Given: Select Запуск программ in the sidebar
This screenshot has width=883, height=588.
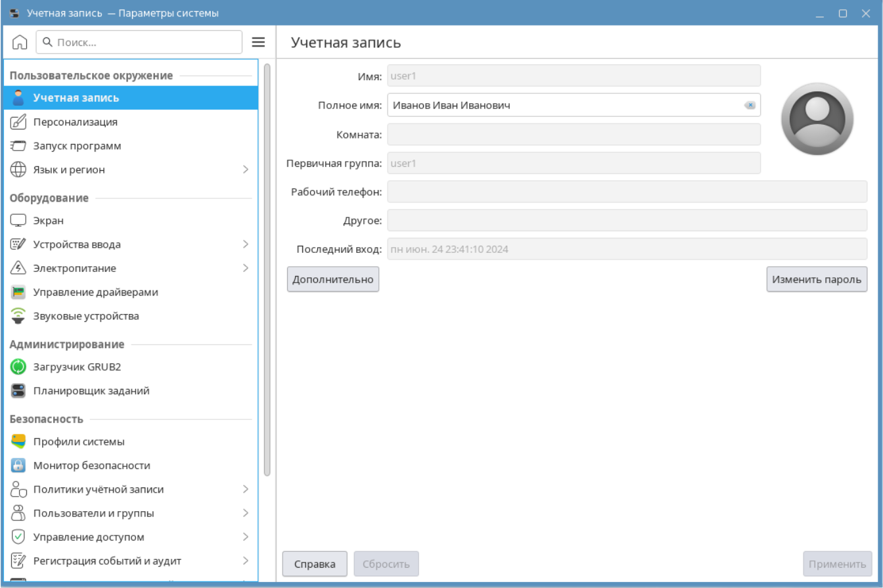Looking at the screenshot, I should coord(77,146).
